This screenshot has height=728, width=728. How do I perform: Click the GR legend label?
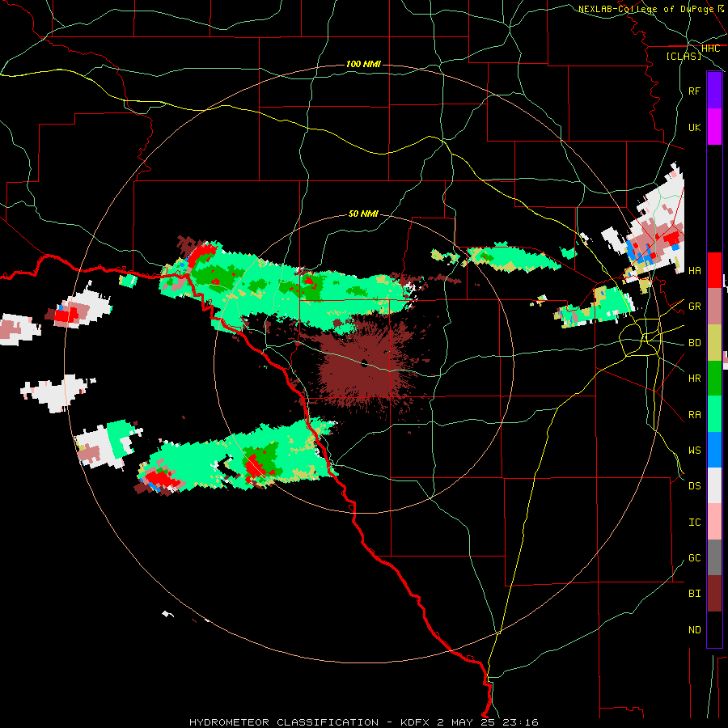click(694, 307)
